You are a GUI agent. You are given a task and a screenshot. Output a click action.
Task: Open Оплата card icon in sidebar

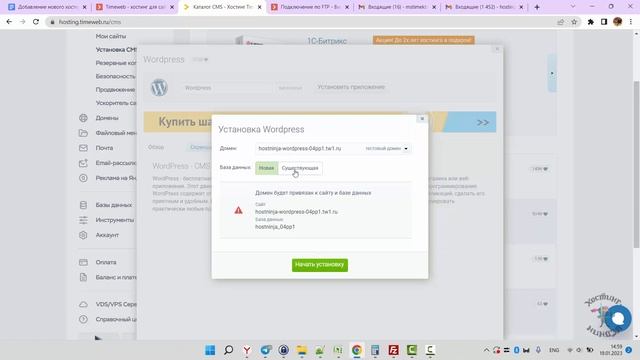pyautogui.click(x=83, y=262)
